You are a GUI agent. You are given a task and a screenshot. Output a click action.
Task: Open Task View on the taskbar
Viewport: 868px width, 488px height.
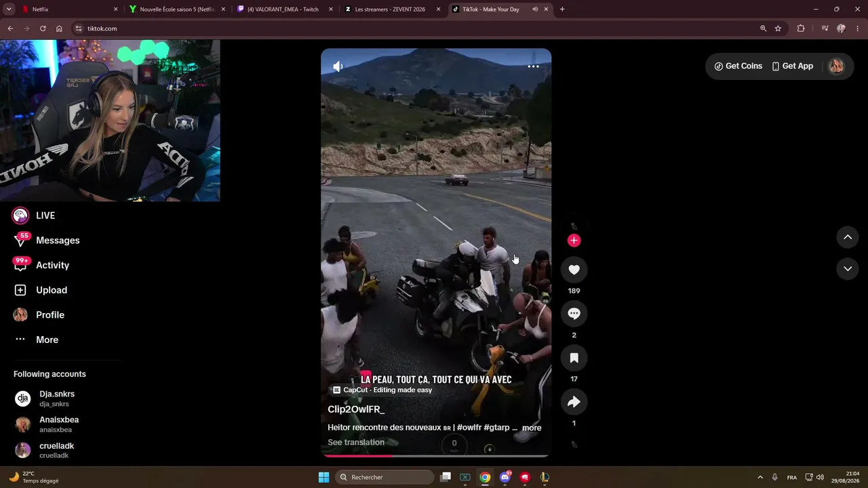click(446, 477)
